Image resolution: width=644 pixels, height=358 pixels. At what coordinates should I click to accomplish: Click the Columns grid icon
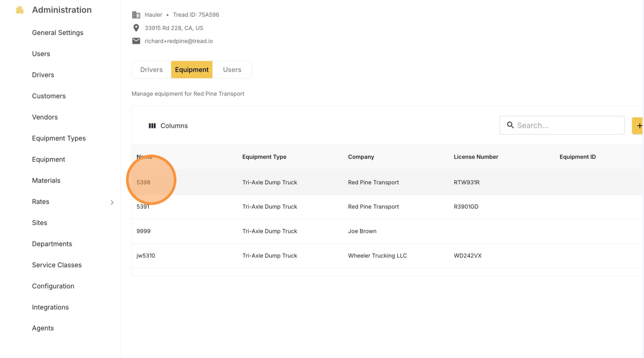pyautogui.click(x=152, y=126)
